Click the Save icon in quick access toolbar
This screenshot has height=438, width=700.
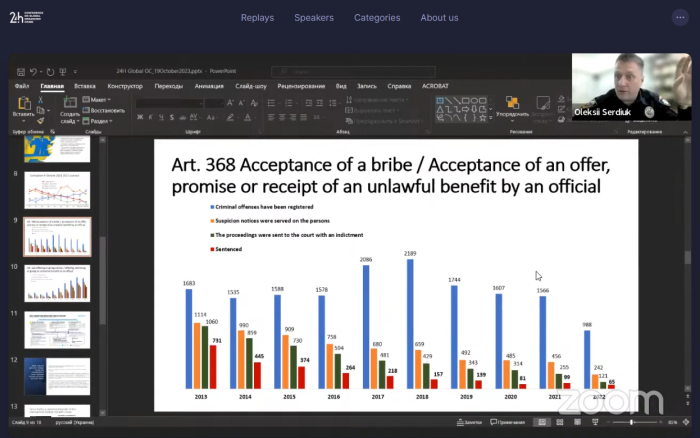22,72
